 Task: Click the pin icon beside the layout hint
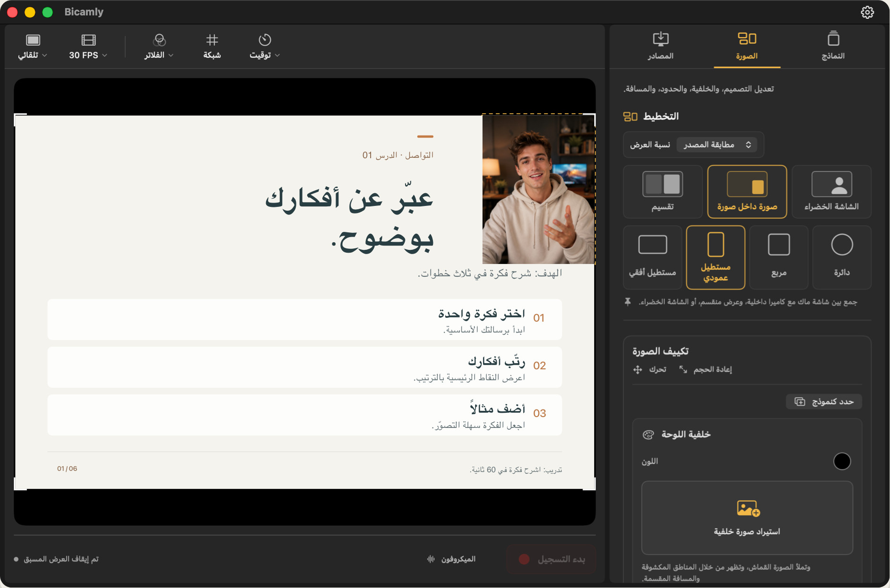[628, 302]
